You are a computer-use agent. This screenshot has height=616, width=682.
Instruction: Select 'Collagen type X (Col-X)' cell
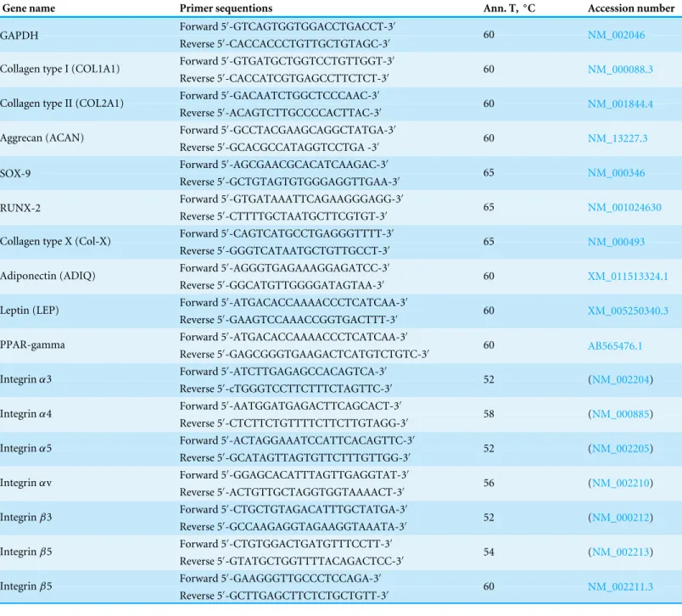click(55, 242)
